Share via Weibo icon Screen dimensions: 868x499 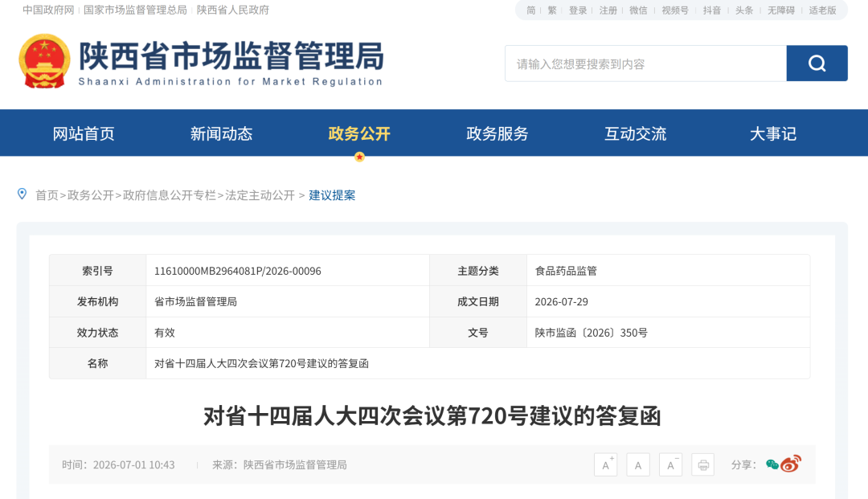point(791,464)
